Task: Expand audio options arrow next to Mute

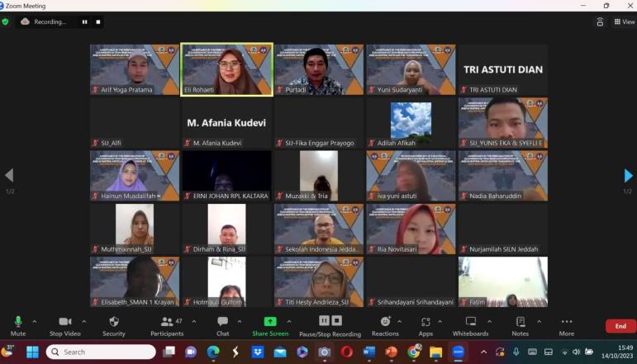Action: click(x=35, y=321)
